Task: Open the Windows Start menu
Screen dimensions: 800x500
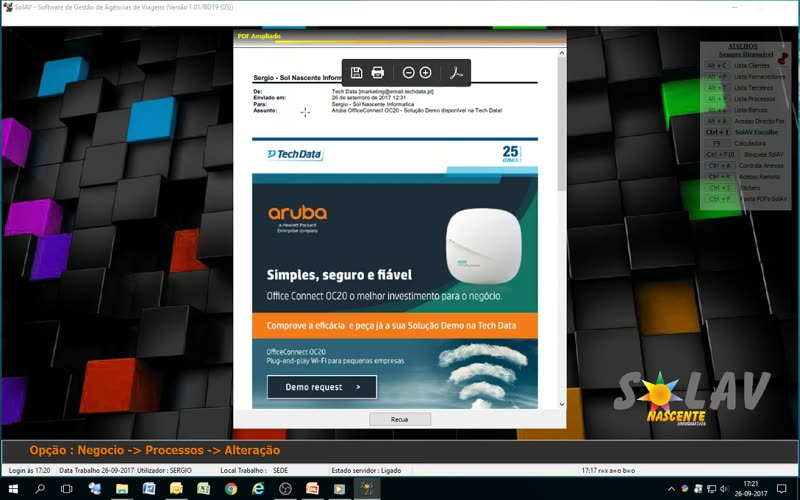Action: coord(13,489)
